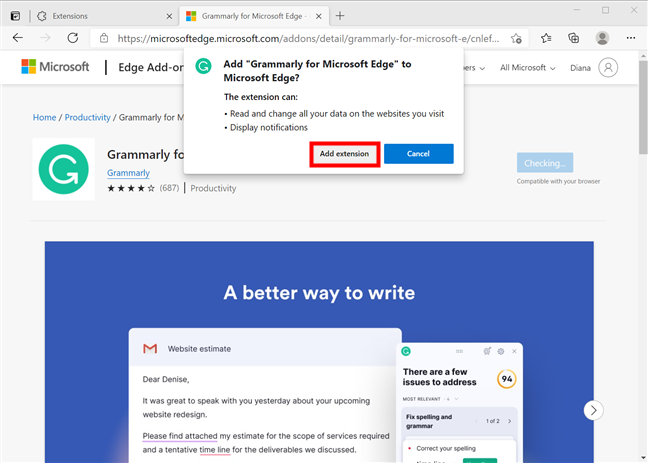Click 'Correct your spelling' suggestion

click(446, 449)
